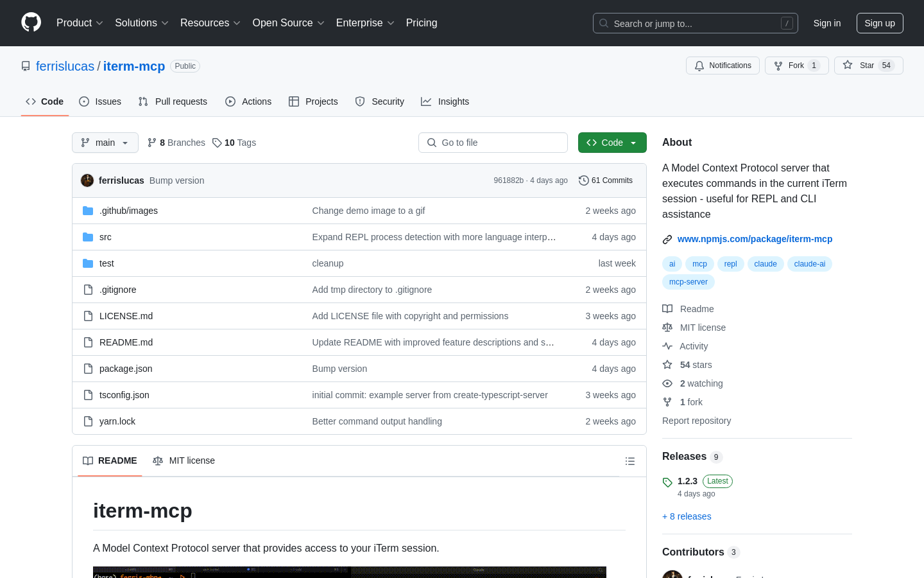Image resolution: width=924 pixels, height=578 pixels.
Task: Click Report repository link
Action: [696, 421]
